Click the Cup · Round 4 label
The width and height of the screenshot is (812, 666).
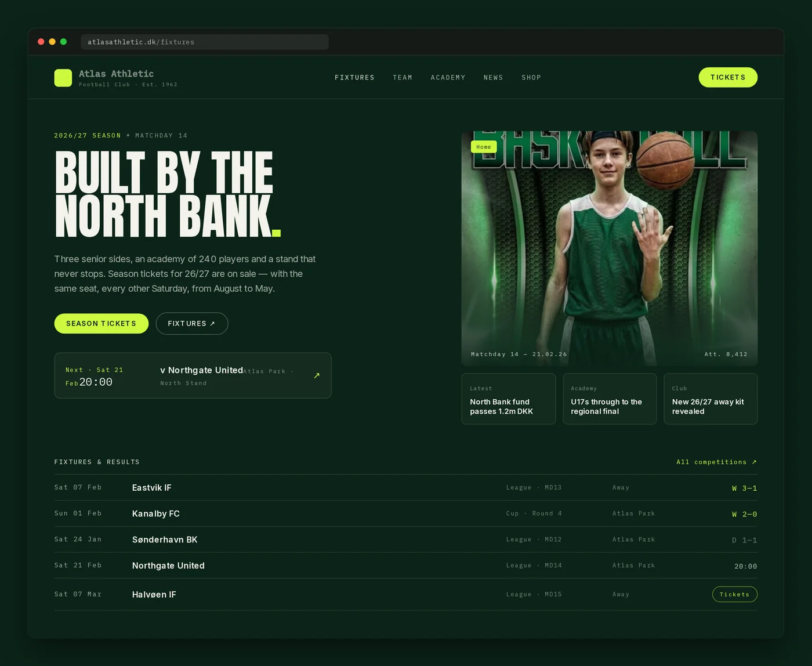(534, 513)
